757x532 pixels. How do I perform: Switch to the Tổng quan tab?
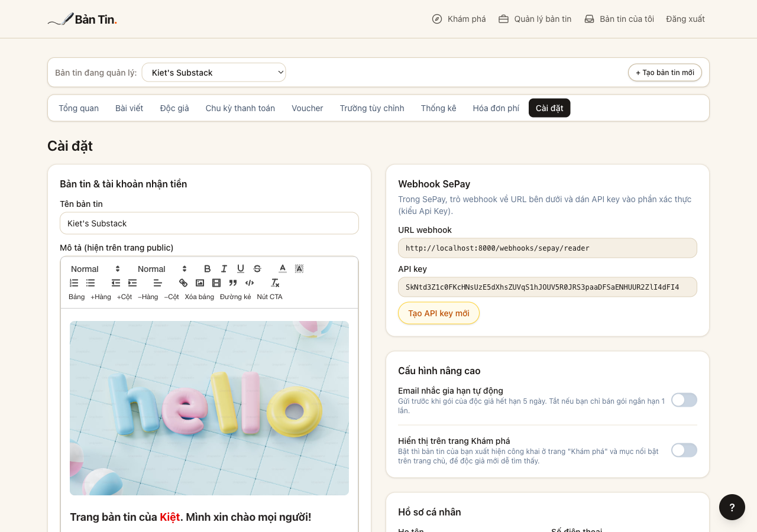click(x=79, y=108)
